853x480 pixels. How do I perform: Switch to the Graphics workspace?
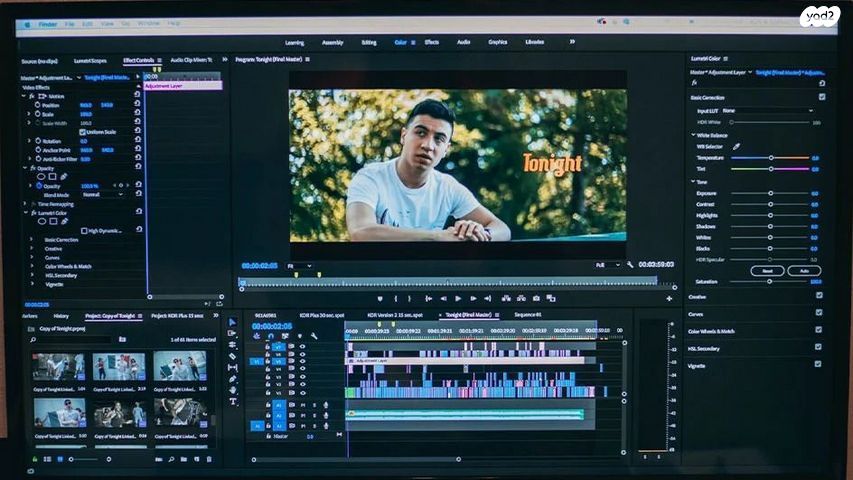point(498,42)
